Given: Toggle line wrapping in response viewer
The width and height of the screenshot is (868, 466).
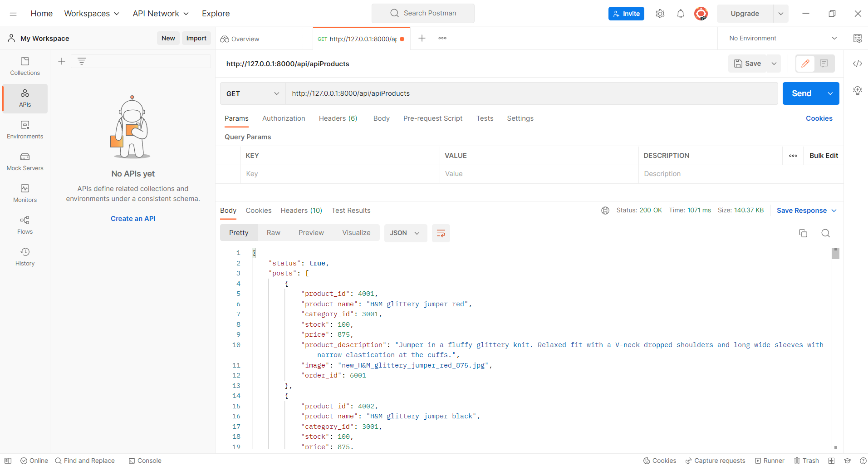Looking at the screenshot, I should click(441, 233).
